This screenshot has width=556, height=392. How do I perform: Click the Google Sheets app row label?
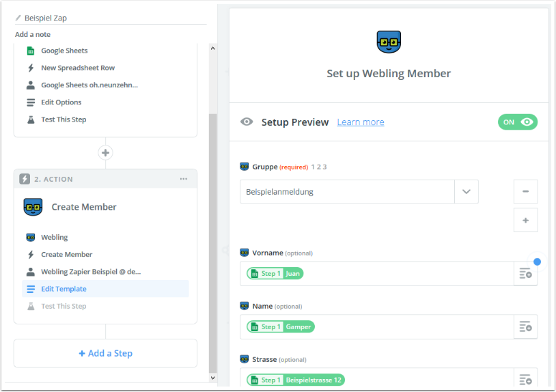pos(64,51)
